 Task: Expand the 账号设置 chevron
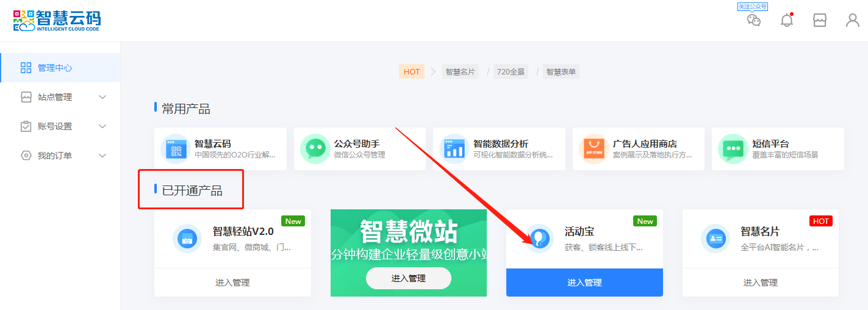(x=102, y=126)
